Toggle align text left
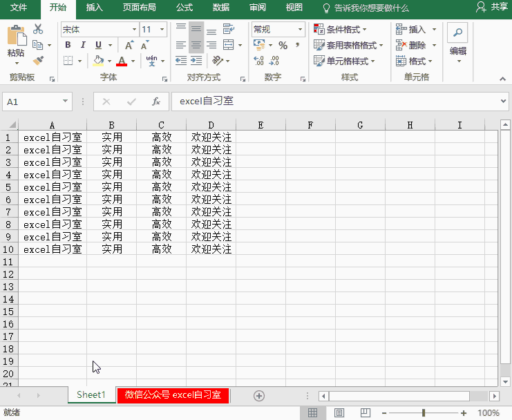Viewport: 512px width, 420px height. [x=181, y=45]
